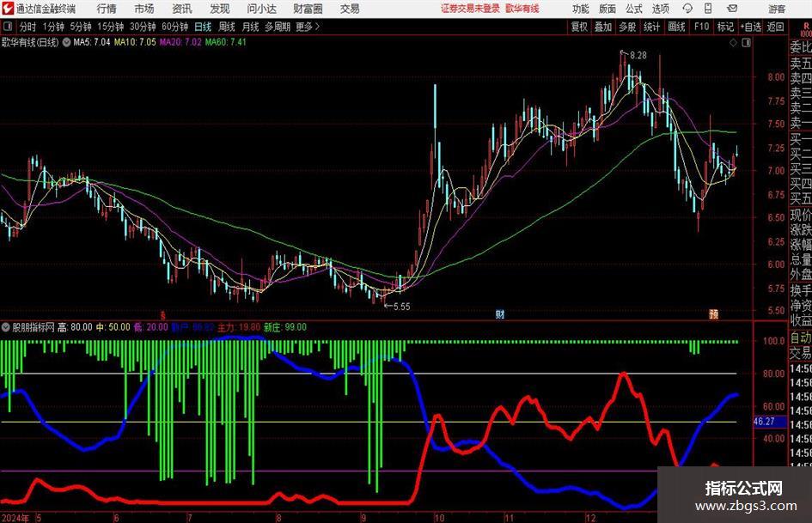812x523 pixels.
Task: Toggle the left sidebar panel icon
Action: pyautogui.click(x=8, y=27)
